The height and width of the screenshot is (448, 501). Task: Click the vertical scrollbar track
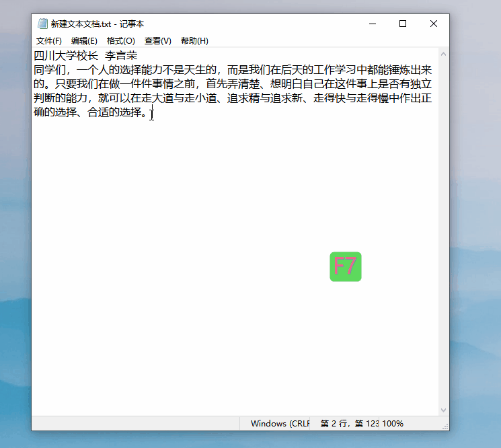(443, 232)
